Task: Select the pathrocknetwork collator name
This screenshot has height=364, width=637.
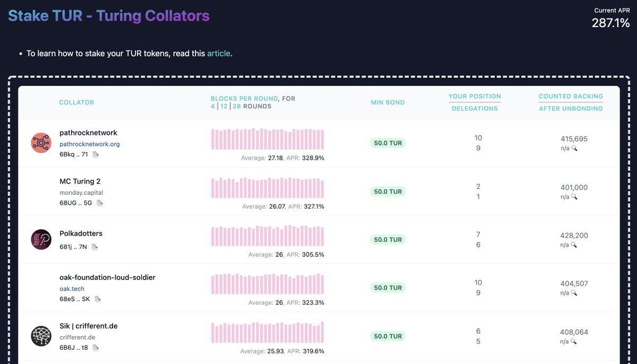Action: click(x=88, y=133)
